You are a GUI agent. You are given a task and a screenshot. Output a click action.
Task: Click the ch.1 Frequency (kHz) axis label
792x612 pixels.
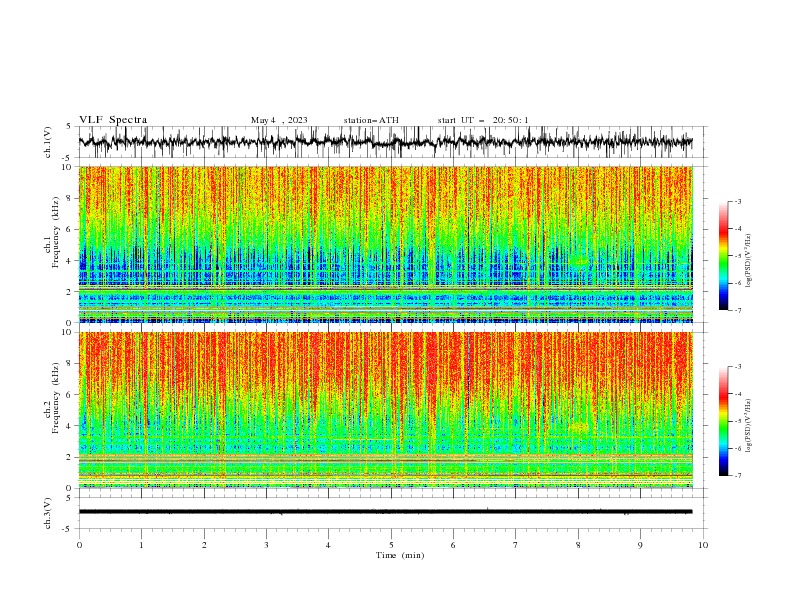pyautogui.click(x=51, y=233)
